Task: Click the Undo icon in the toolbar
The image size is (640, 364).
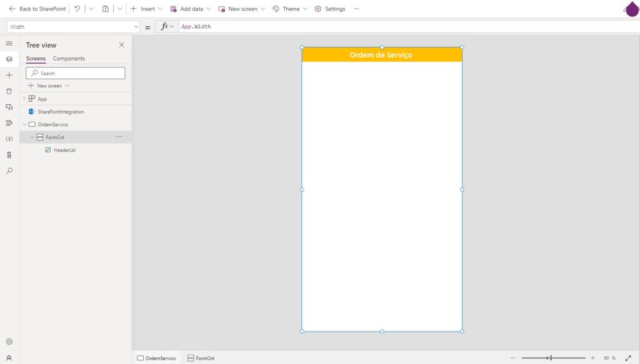Action: 77,9
